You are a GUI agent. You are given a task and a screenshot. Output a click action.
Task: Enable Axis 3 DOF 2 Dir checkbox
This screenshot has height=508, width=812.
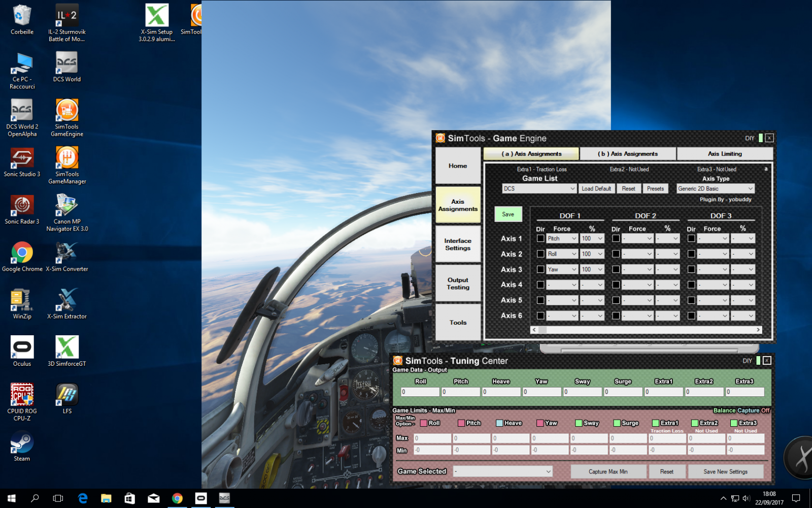click(x=616, y=269)
